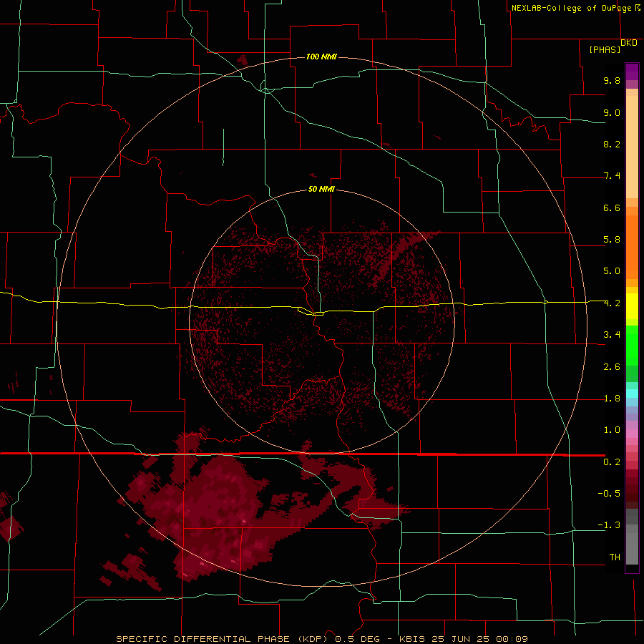Click the 4.2 value on color scale

tap(612, 303)
